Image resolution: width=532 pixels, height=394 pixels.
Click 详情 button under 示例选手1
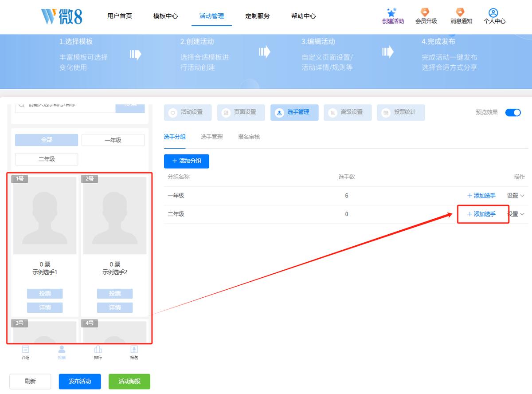45,307
